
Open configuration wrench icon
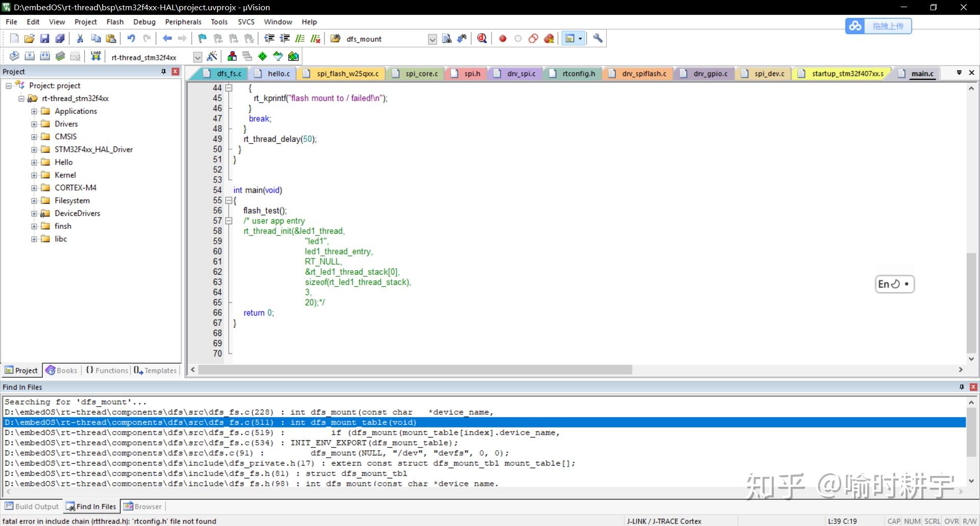pos(598,39)
